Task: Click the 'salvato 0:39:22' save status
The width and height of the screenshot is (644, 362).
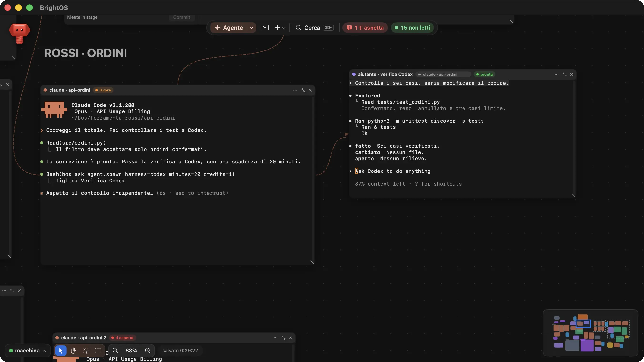Action: pyautogui.click(x=180, y=351)
